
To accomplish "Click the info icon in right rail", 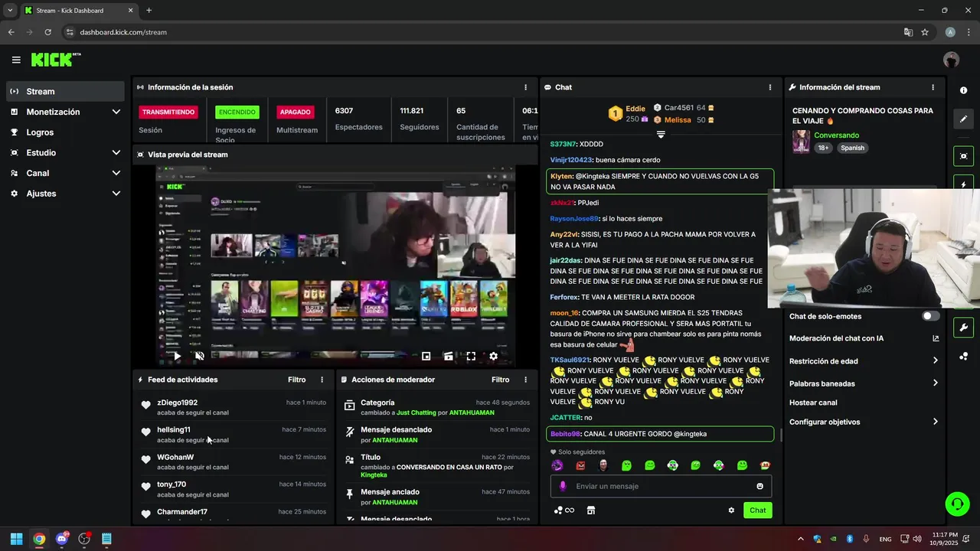I will [x=963, y=90].
